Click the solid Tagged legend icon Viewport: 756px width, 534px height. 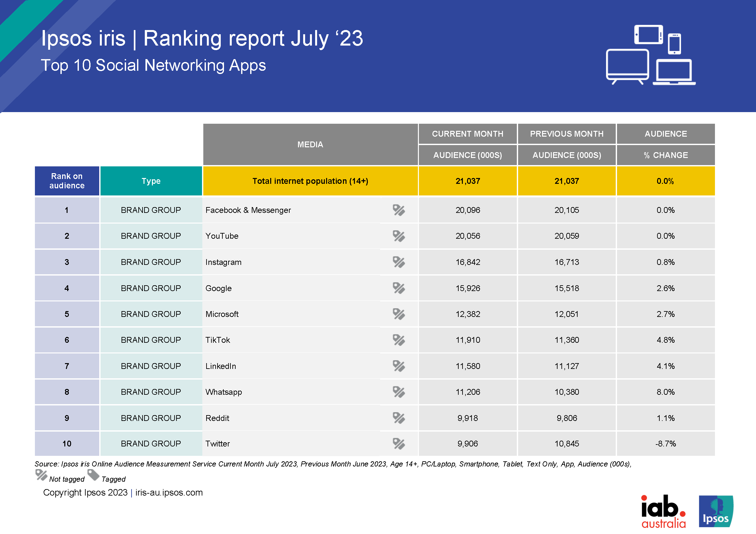tap(93, 475)
